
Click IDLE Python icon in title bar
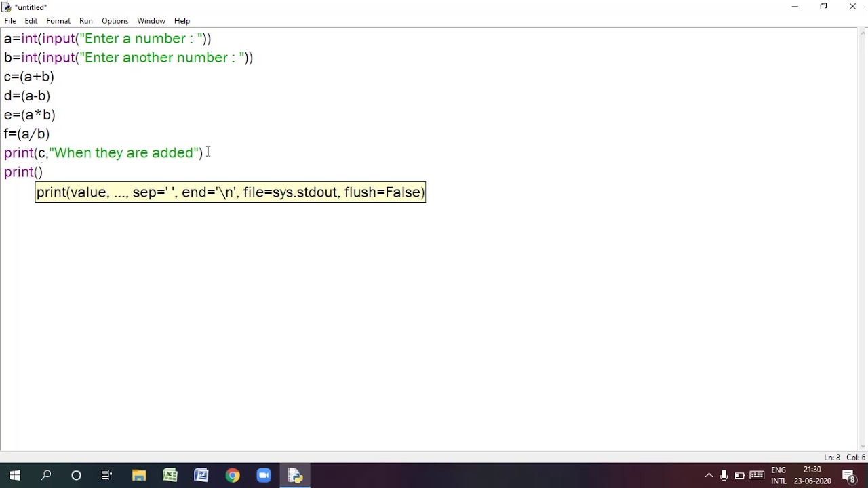coord(7,7)
